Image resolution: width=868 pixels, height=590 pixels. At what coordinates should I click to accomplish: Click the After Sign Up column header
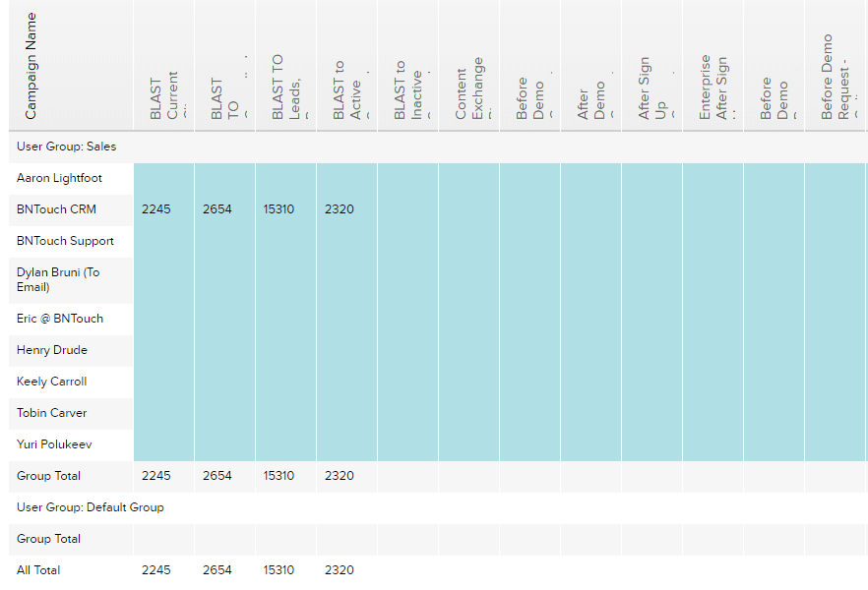pyautogui.click(x=651, y=65)
